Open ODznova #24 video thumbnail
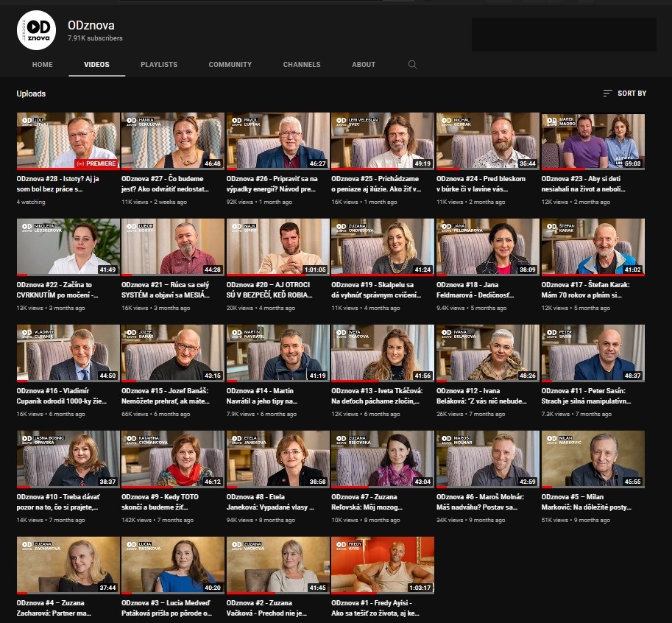Viewport: 672px width, 623px height. (x=488, y=141)
